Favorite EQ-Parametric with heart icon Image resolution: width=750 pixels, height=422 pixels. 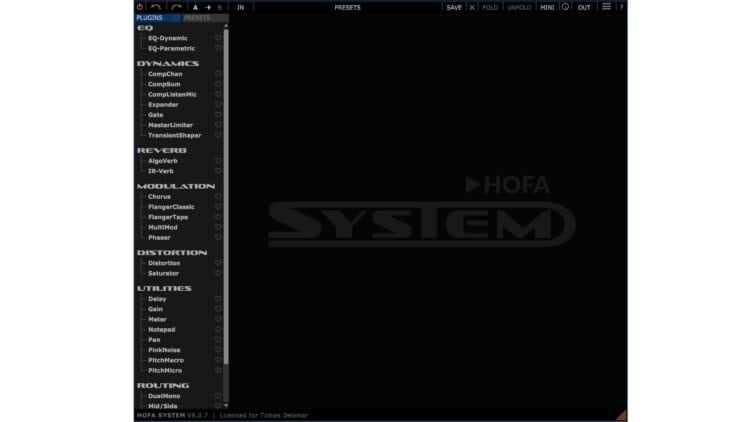coord(218,48)
